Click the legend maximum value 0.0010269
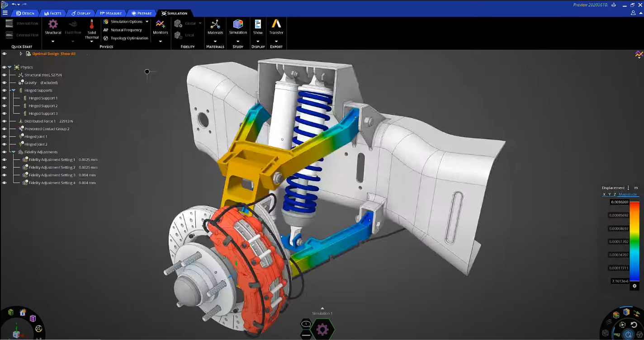This screenshot has height=340, width=644. click(620, 202)
